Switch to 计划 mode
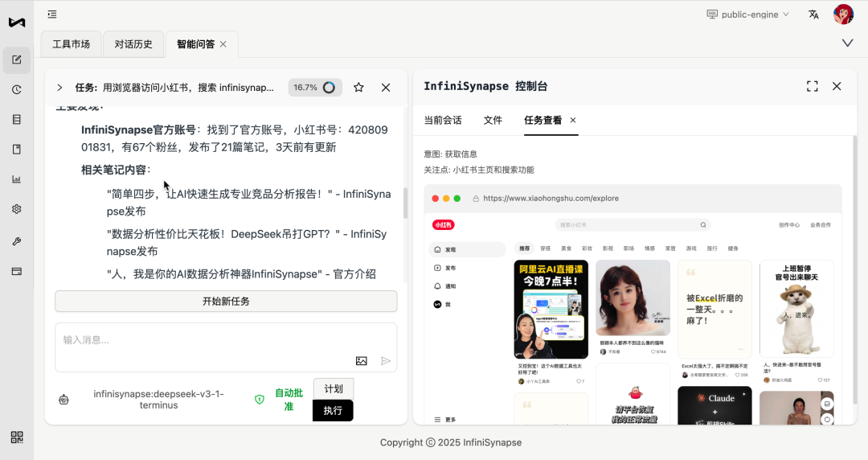 (334, 389)
